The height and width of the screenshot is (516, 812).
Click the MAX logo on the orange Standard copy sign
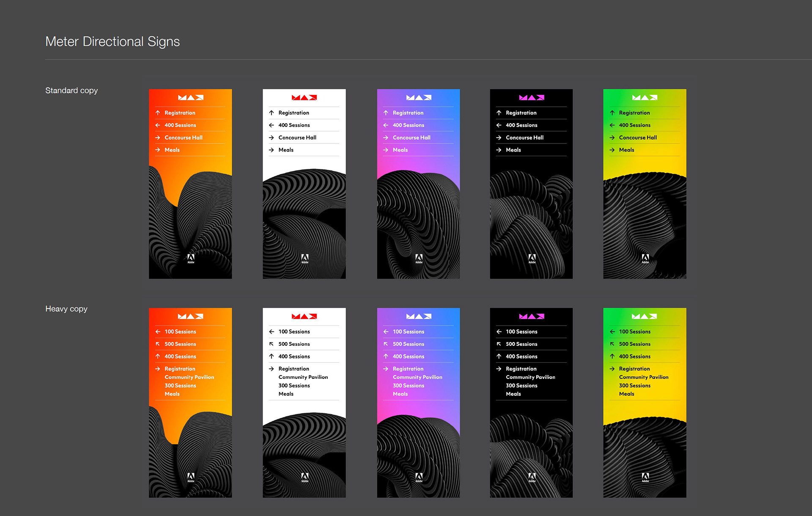pyautogui.click(x=191, y=97)
